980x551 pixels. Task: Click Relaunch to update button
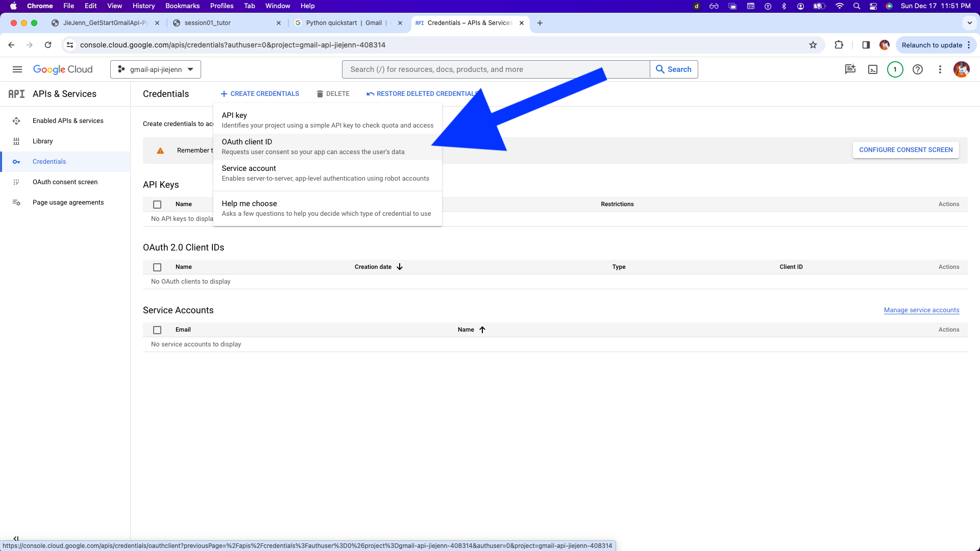click(x=936, y=45)
